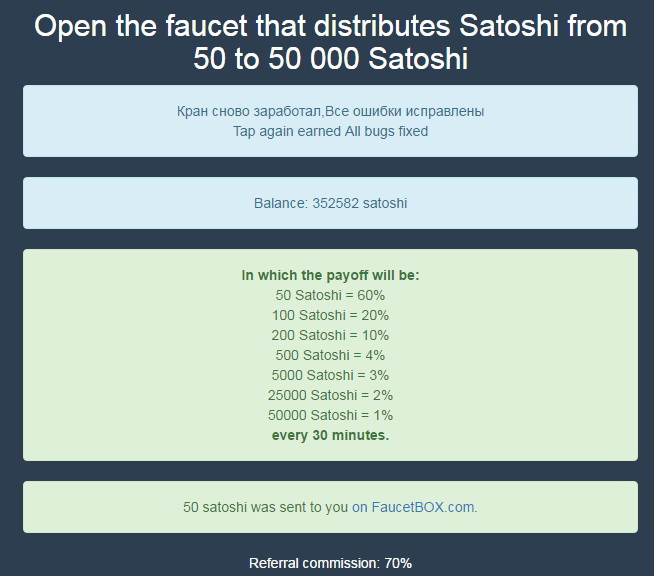The height and width of the screenshot is (576, 654).
Task: Select the '100 Satoshi = 20%' payout line
Action: pos(330,315)
